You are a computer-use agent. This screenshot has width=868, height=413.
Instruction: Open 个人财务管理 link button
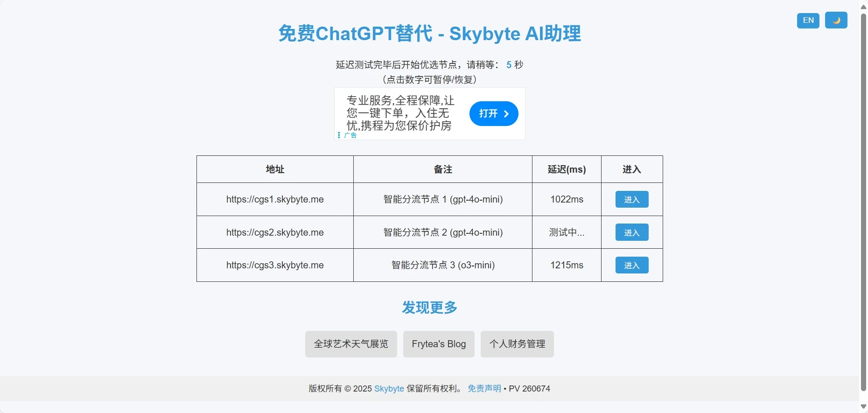[x=517, y=344]
